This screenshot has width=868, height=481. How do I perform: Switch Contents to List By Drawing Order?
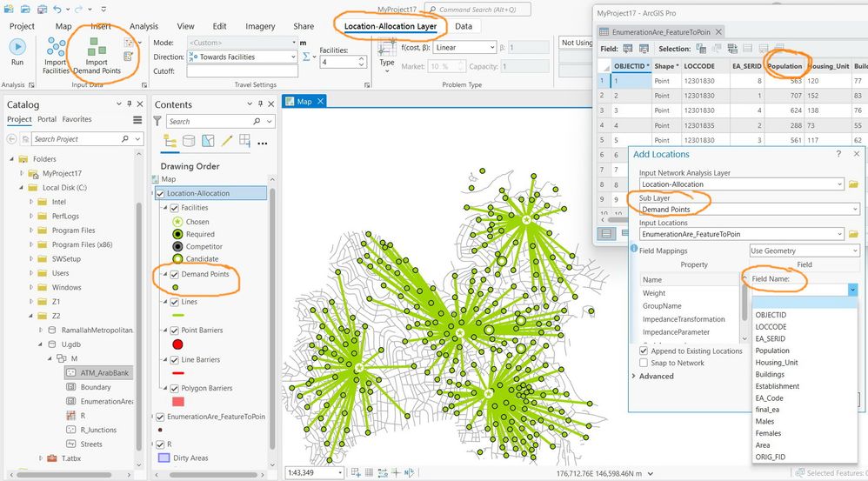170,141
